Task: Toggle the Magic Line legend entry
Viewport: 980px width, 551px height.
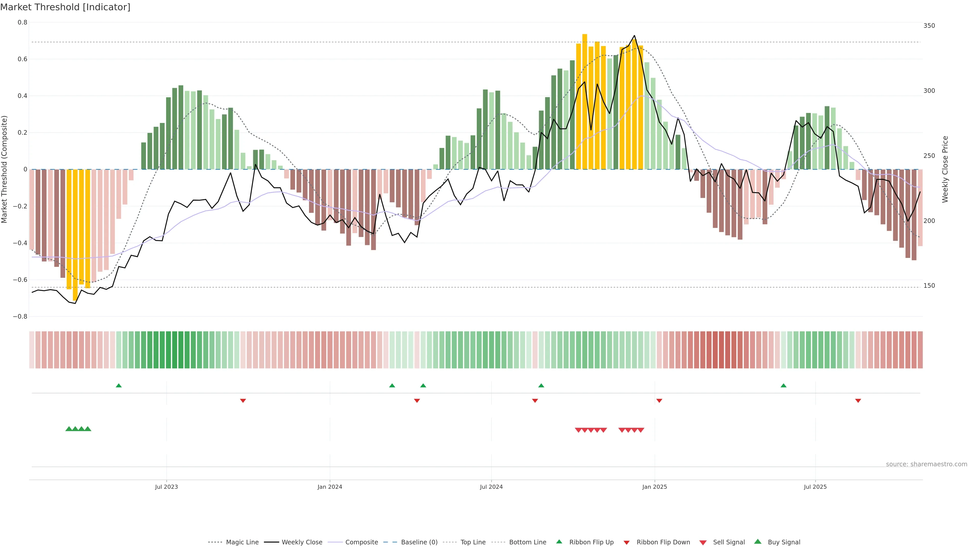Action: (242, 542)
